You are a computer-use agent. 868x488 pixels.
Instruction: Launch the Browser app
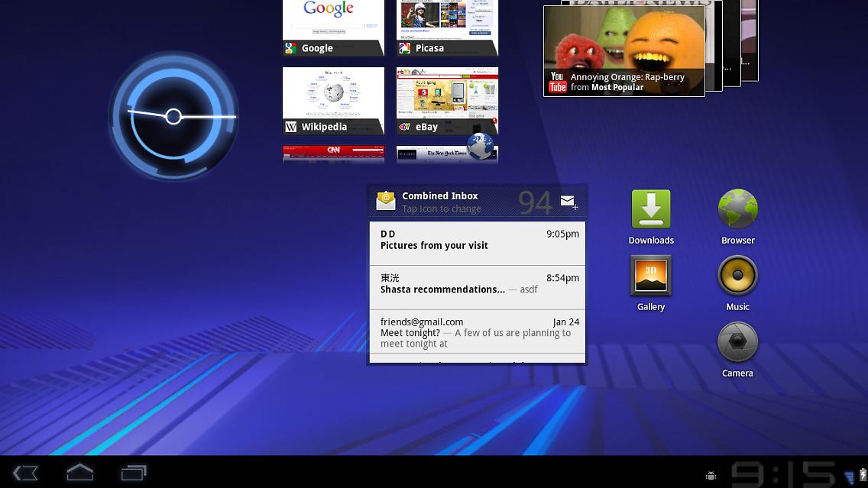[x=737, y=217]
